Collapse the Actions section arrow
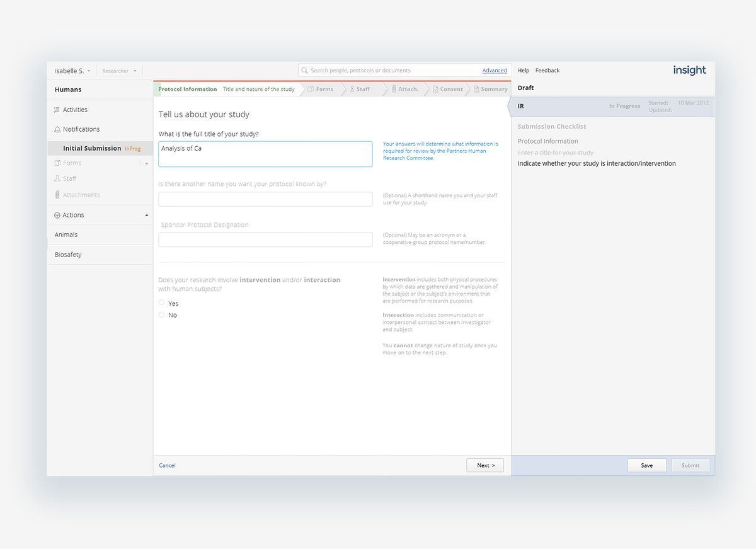The height and width of the screenshot is (549, 756). pyautogui.click(x=147, y=215)
